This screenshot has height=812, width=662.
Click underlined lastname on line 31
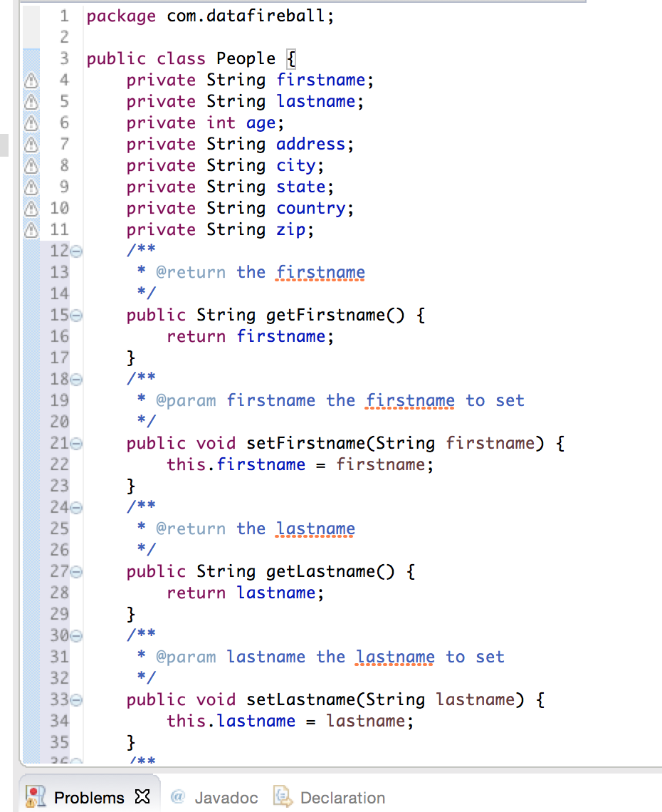395,657
